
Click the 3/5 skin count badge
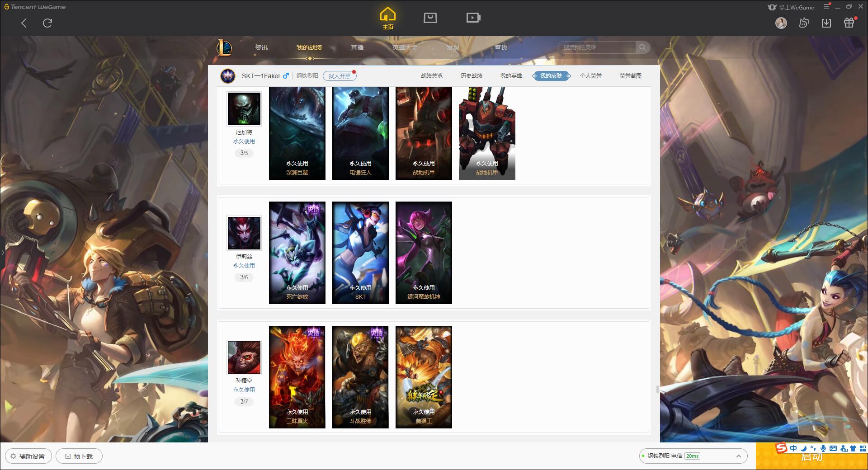pos(244,153)
